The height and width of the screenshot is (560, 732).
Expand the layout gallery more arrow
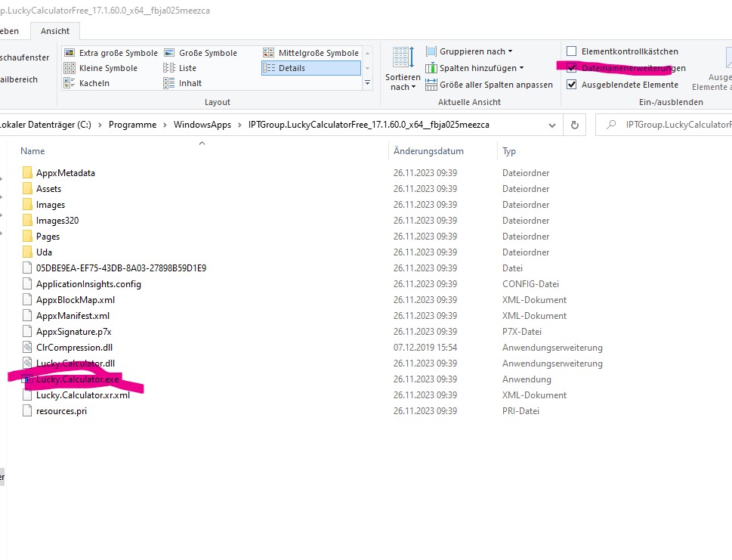[x=367, y=83]
